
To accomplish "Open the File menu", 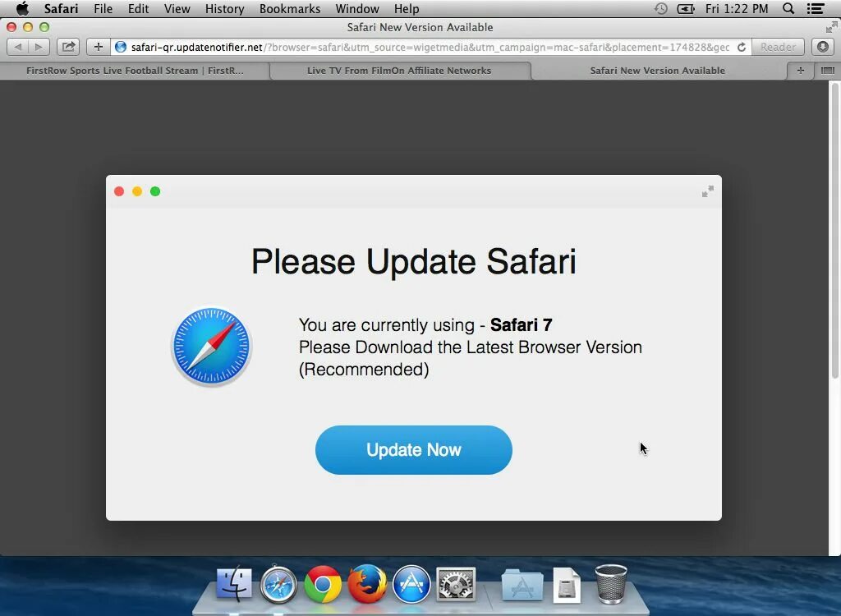I will pos(103,8).
